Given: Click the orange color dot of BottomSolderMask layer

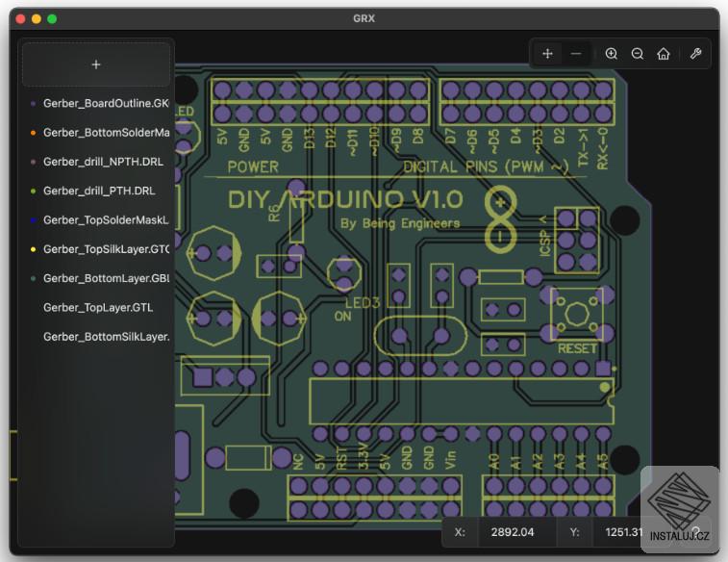Looking at the screenshot, I should 33,133.
